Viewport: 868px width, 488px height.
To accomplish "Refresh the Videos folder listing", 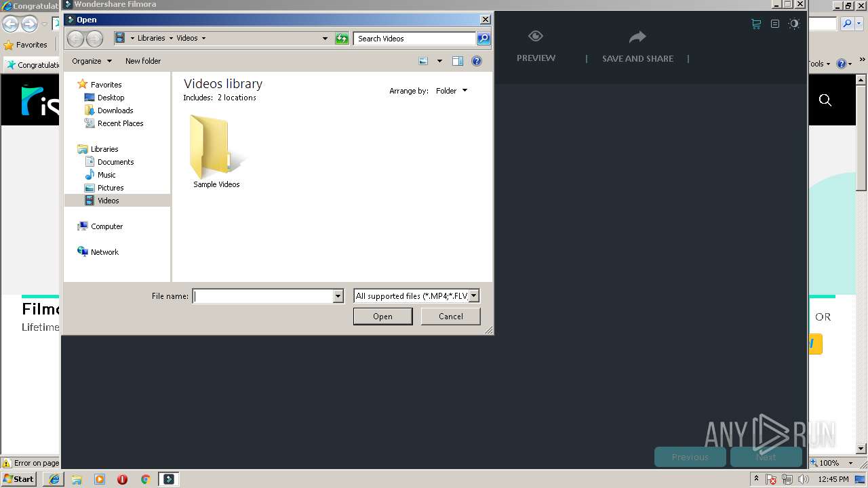I will [x=342, y=39].
